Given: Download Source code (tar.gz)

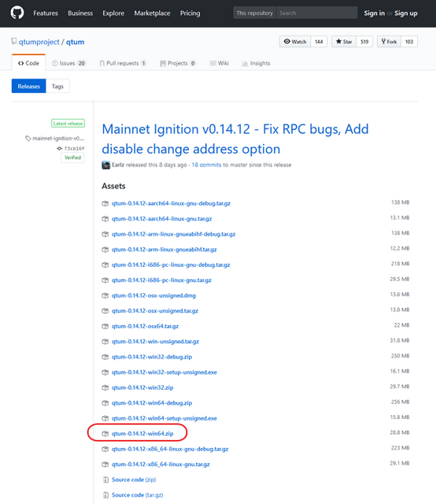Looking at the screenshot, I should click(x=137, y=495).
